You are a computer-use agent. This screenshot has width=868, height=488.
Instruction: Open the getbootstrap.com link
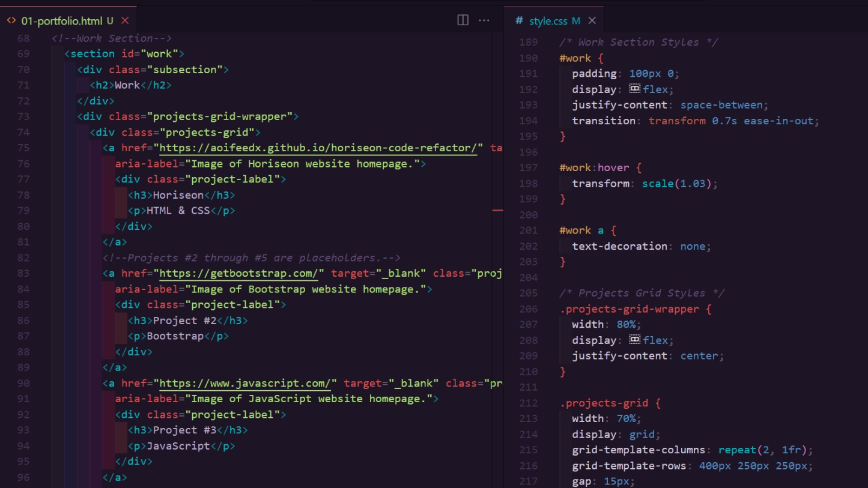point(238,273)
